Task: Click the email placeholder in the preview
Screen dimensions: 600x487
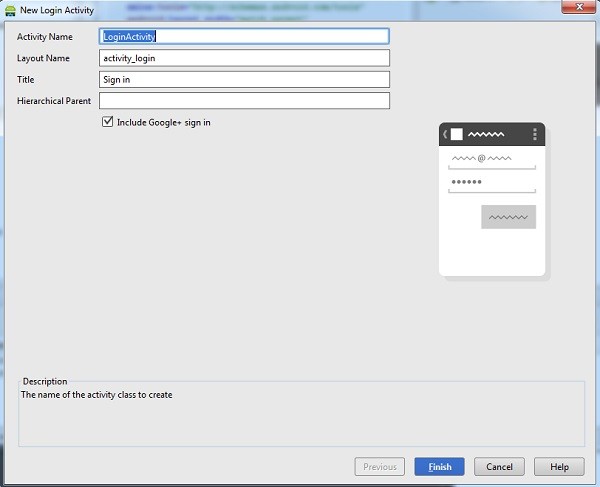Action: pos(481,158)
